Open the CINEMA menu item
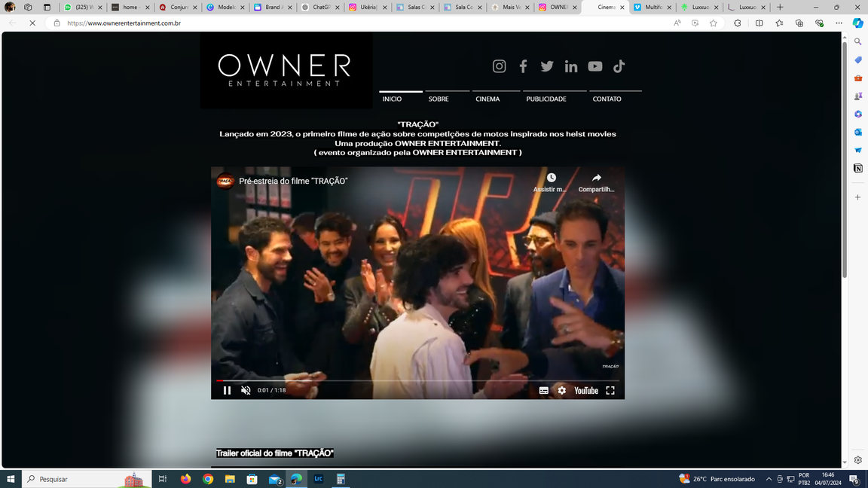The height and width of the screenshot is (488, 868). pos(487,99)
